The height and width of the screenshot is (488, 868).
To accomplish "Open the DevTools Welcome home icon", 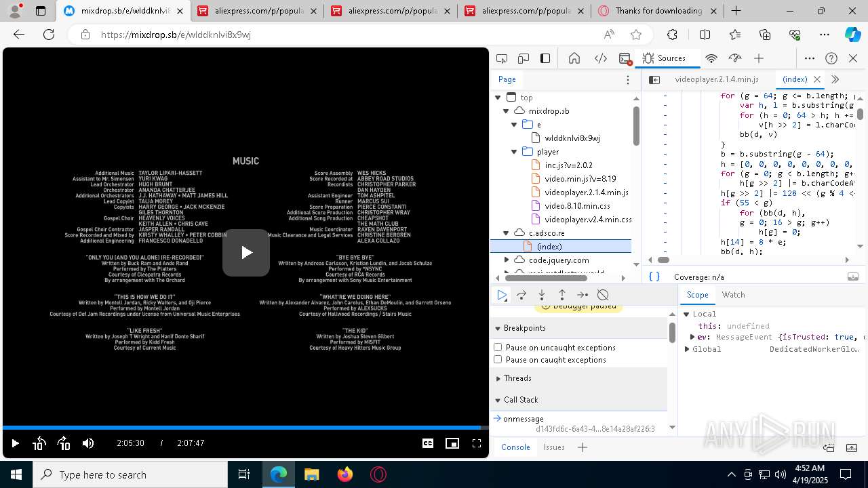I will click(574, 58).
